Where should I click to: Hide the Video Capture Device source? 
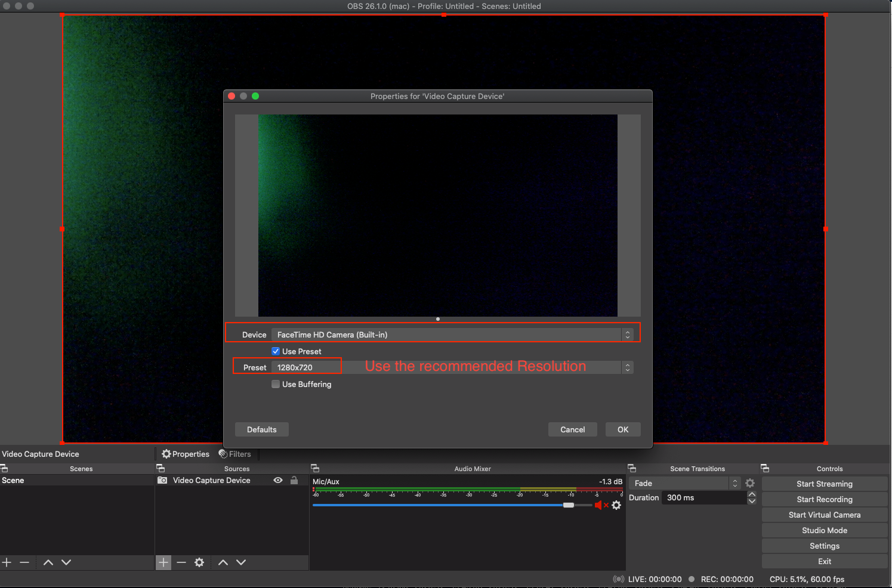click(278, 480)
